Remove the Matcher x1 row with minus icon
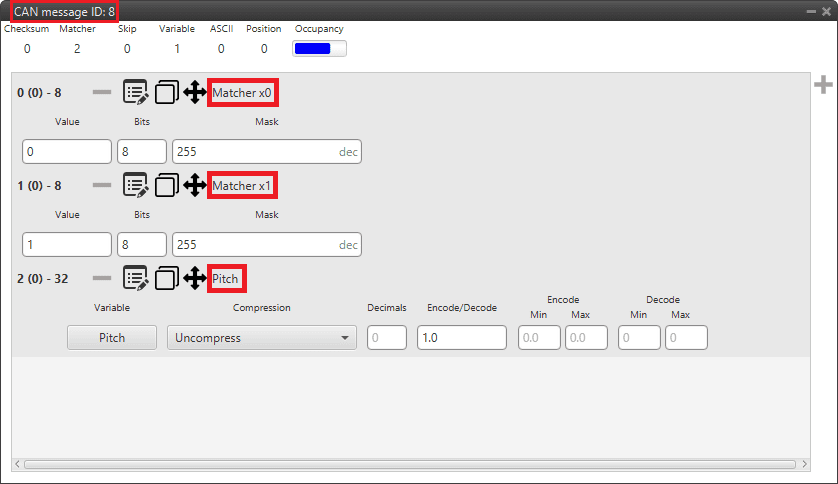Screen dimensions: 838x484 [x=102, y=185]
